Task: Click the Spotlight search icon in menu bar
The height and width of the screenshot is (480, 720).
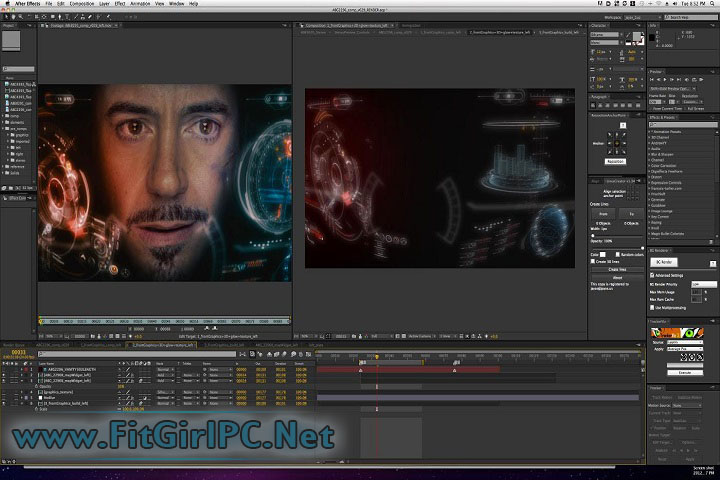Action: tap(712, 4)
